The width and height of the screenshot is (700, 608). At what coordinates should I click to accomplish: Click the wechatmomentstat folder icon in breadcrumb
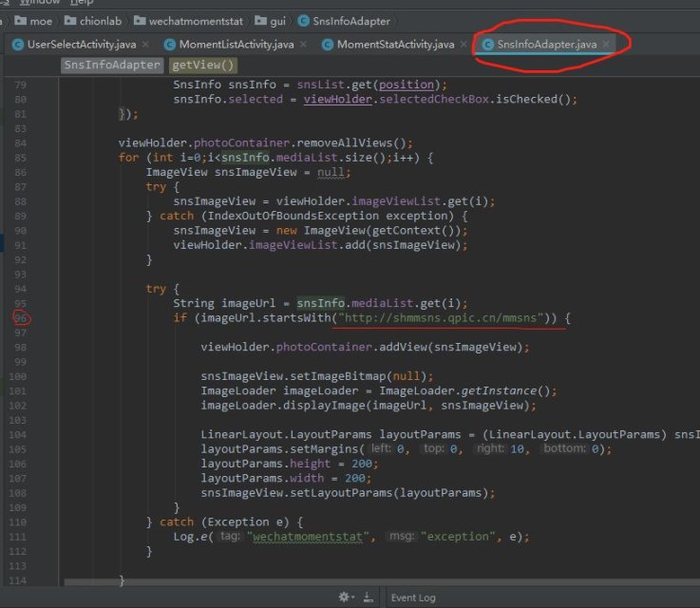click(140, 20)
